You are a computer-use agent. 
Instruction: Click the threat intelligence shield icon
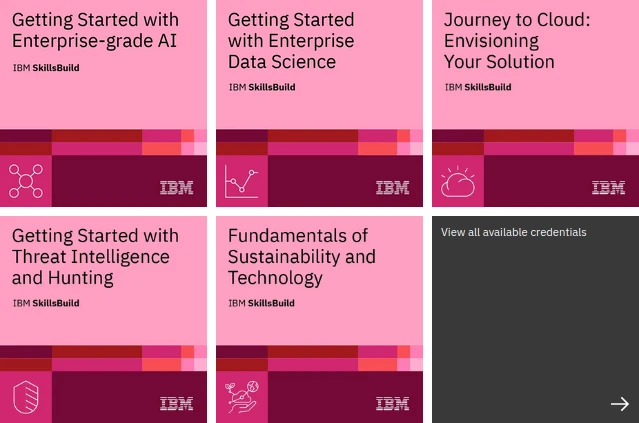25,398
